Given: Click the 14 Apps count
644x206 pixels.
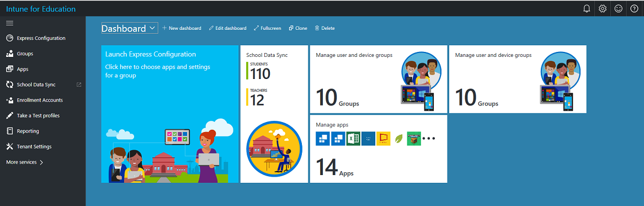Looking at the screenshot, I should (x=335, y=167).
